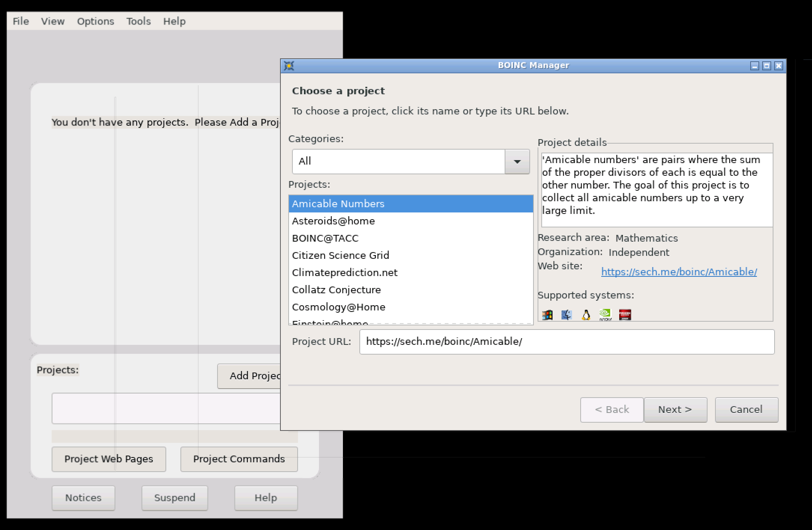Screen dimensions: 812x530
Task: Click the BOINC Manager title bar icon
Action: (x=289, y=66)
